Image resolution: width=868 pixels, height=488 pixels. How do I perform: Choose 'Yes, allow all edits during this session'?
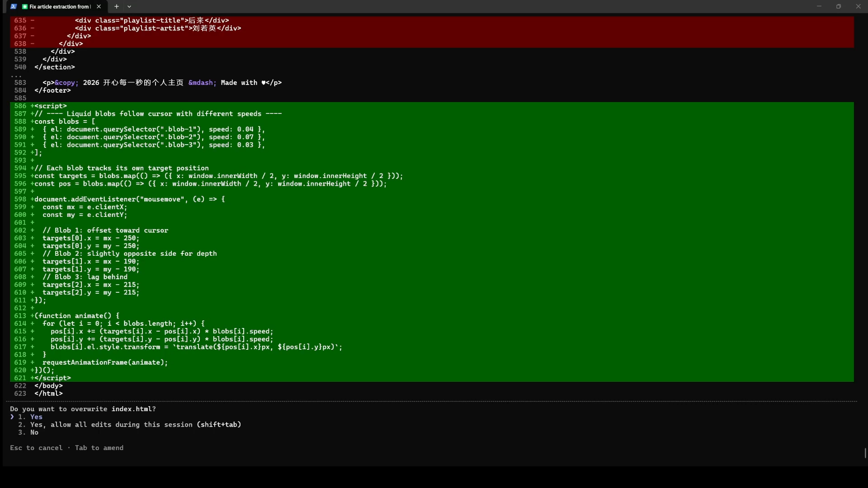tap(129, 425)
